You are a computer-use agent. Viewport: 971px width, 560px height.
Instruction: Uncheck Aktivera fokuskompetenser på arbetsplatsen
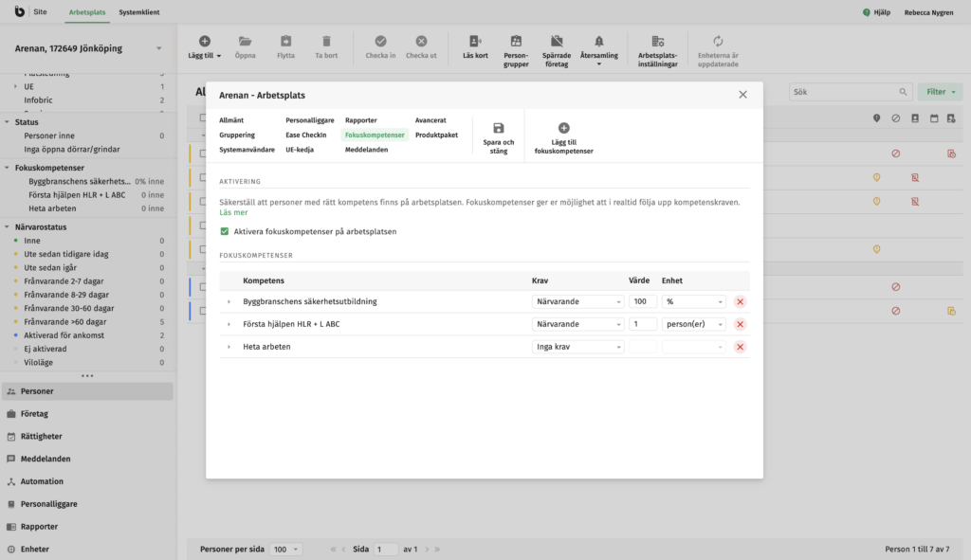(224, 231)
